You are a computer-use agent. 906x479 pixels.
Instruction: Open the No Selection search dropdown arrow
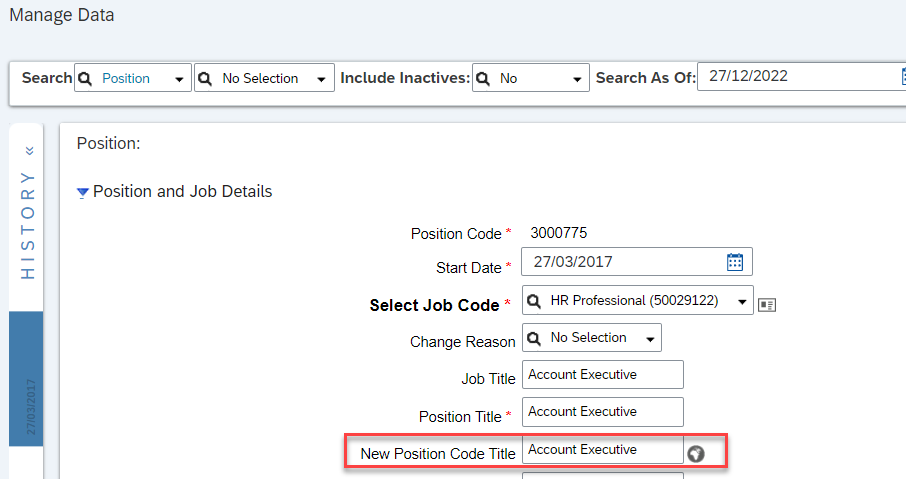[321, 80]
